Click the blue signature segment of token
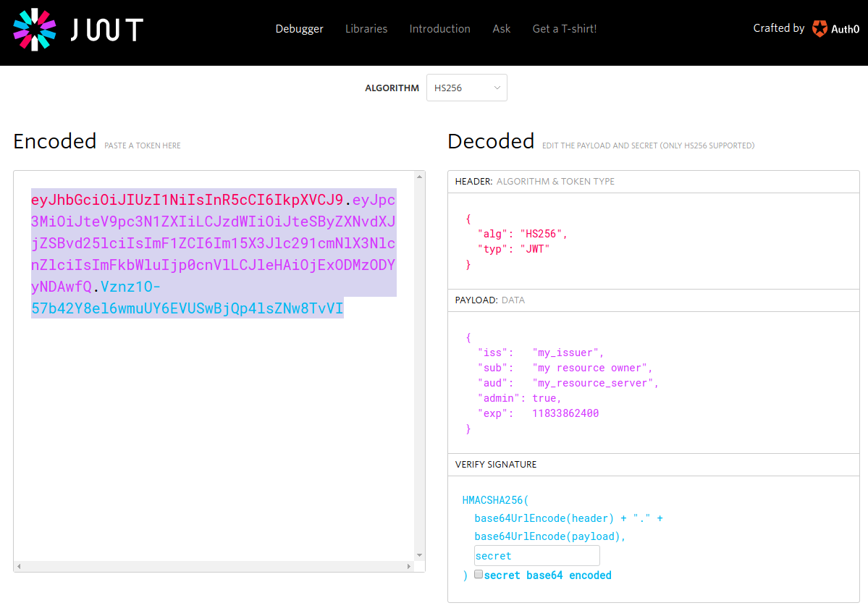868x616 pixels. tap(187, 309)
